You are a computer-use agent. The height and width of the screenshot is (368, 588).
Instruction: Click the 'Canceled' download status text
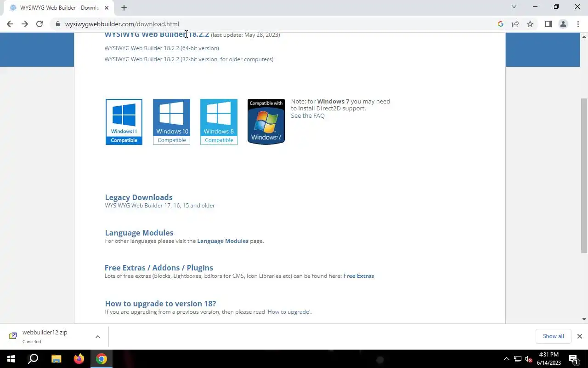pos(32,342)
